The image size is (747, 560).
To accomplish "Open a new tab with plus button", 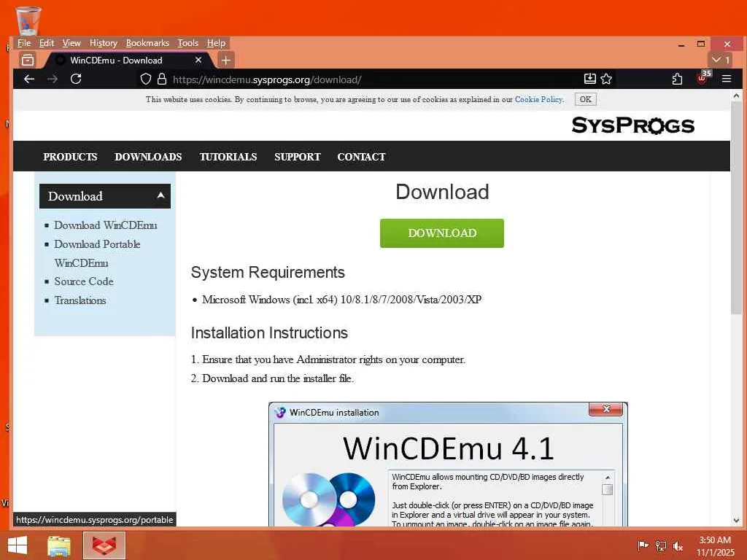I will (x=226, y=61).
